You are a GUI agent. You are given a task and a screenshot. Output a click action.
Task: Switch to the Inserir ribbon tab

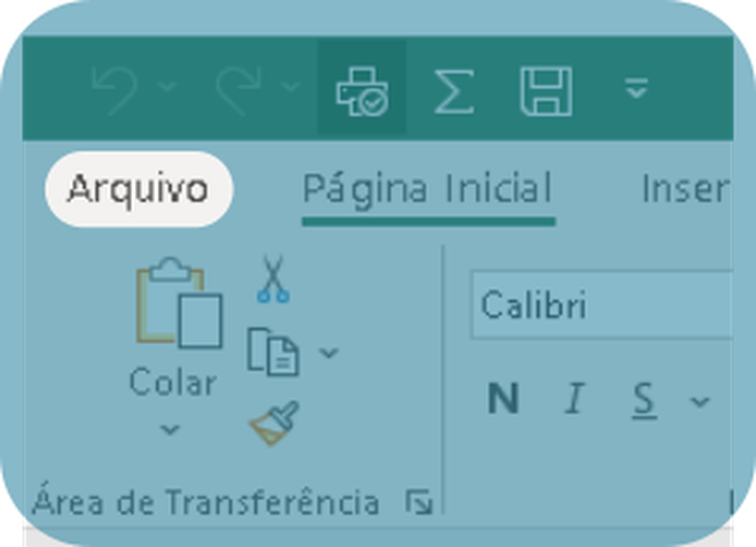(x=684, y=189)
